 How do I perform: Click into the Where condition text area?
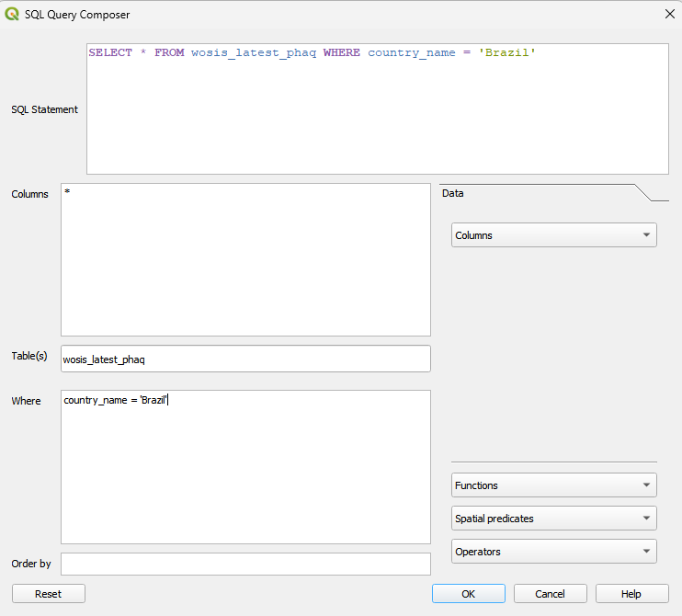pos(245,466)
